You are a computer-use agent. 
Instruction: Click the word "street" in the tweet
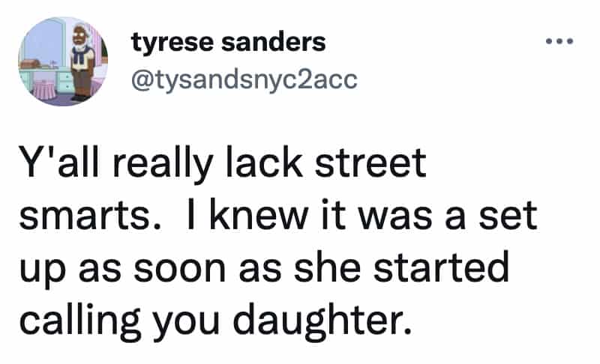pos(370,163)
